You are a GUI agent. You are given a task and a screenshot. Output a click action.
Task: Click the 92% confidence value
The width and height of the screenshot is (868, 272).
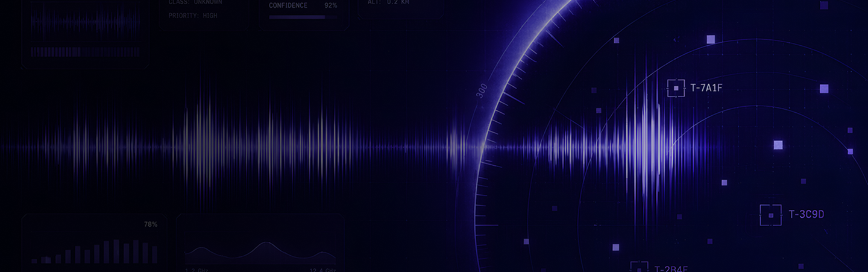[x=330, y=5]
